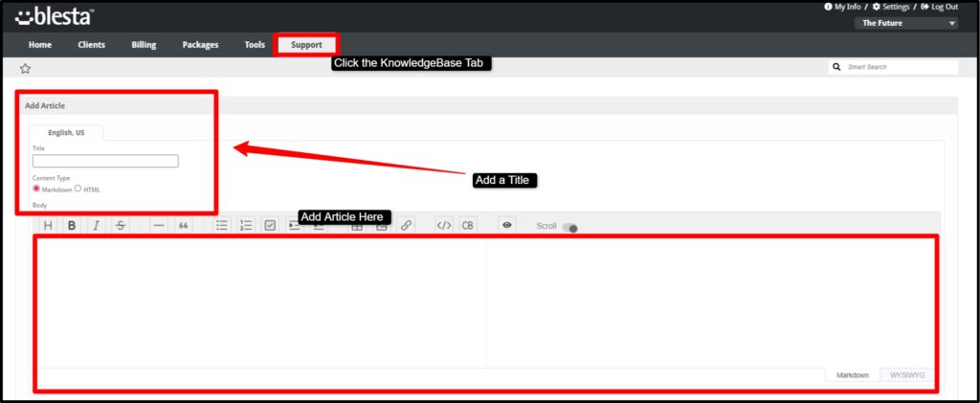
Task: Open the Settings link
Action: (891, 7)
